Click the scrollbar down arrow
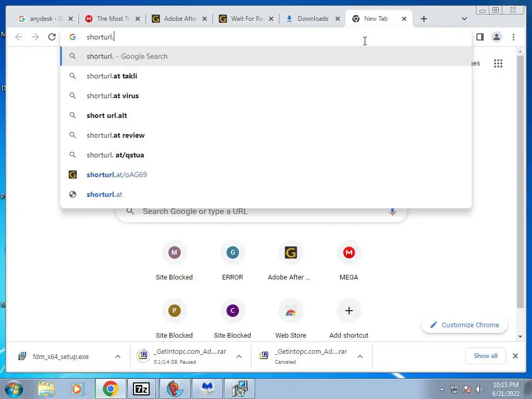The width and height of the screenshot is (532, 399). pyautogui.click(x=520, y=337)
